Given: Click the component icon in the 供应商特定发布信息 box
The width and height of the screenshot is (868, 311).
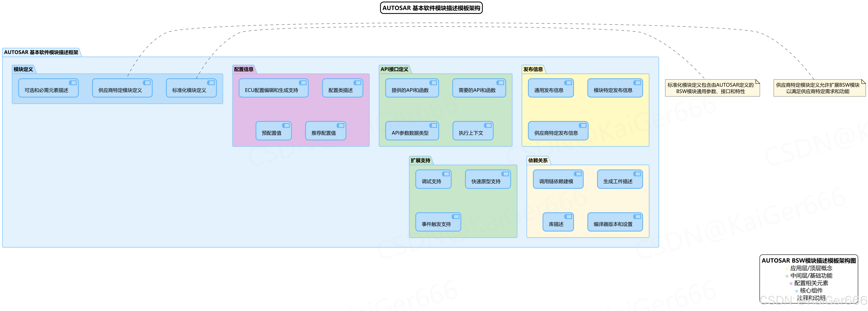Looking at the screenshot, I should (x=583, y=126).
